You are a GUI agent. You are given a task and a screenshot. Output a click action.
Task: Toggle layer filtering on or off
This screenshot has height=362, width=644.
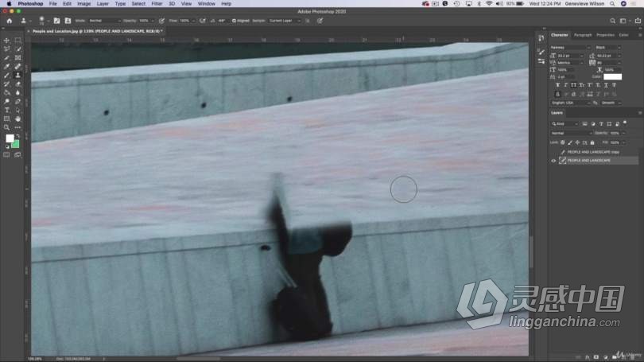[625, 123]
